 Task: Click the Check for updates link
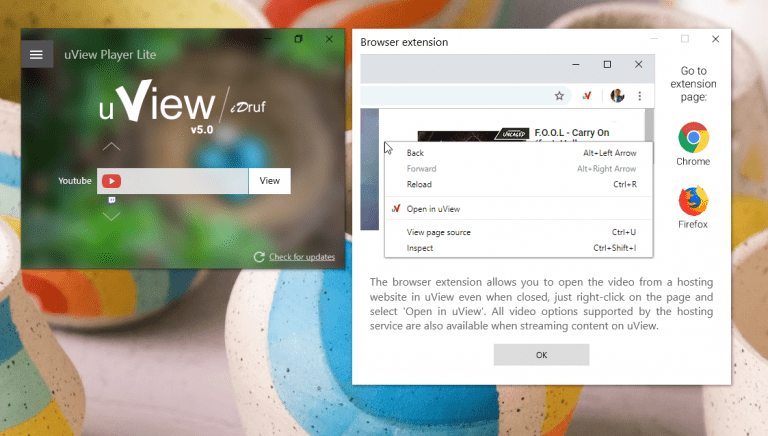pos(301,257)
